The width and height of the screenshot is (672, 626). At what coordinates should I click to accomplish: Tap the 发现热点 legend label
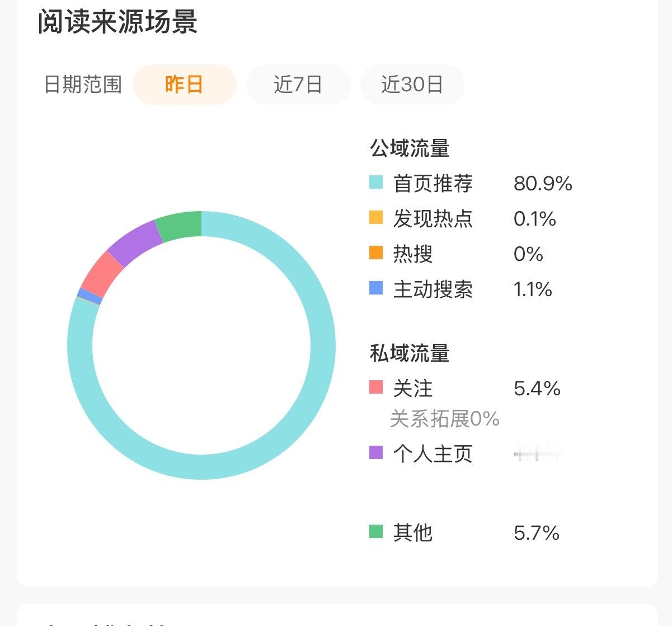coord(433,218)
